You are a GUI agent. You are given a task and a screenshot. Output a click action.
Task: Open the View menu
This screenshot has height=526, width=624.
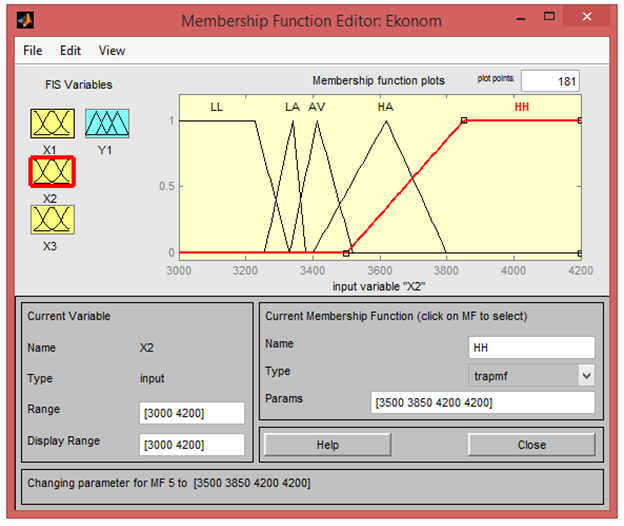coord(112,50)
